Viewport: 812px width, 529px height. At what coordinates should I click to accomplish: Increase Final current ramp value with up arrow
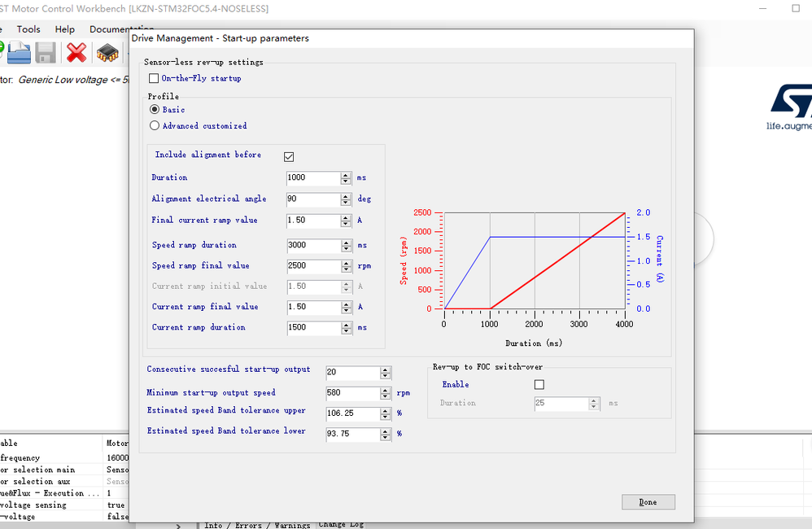click(x=346, y=217)
